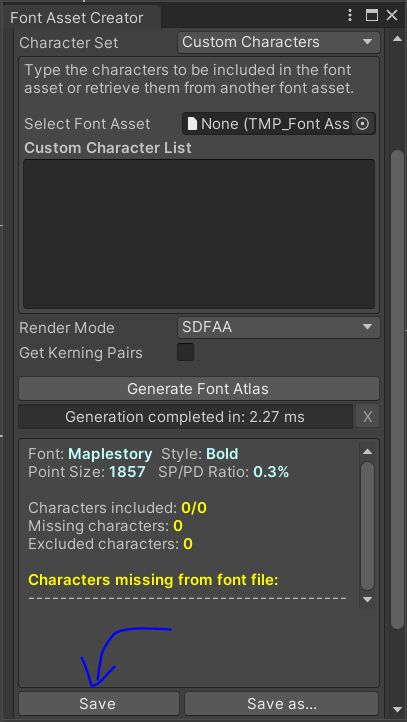Maximize the Font Asset Creator window

372,16
